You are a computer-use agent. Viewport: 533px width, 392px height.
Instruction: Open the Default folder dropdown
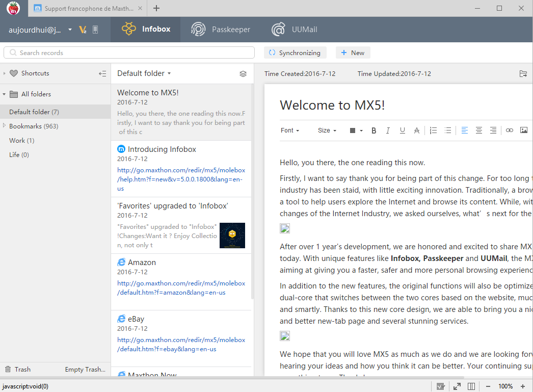[x=144, y=73]
